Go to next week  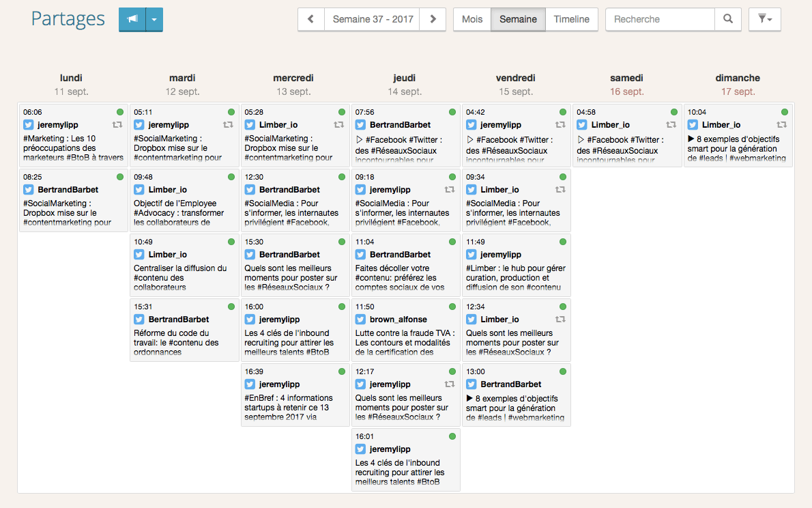click(433, 19)
